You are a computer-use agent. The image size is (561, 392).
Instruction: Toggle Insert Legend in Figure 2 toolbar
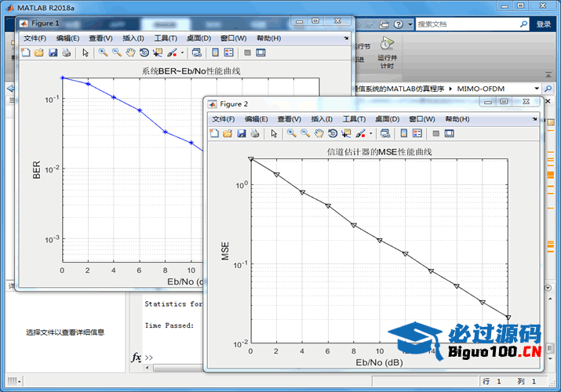(x=417, y=133)
